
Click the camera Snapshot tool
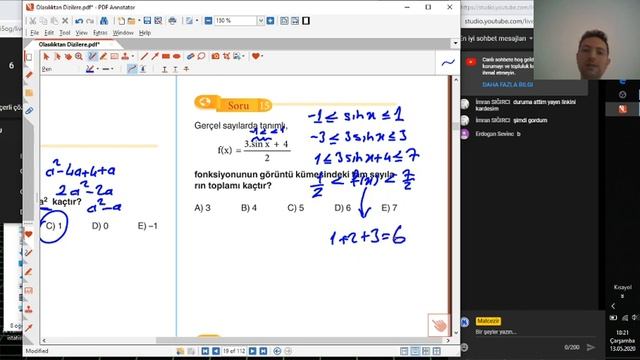click(216, 56)
